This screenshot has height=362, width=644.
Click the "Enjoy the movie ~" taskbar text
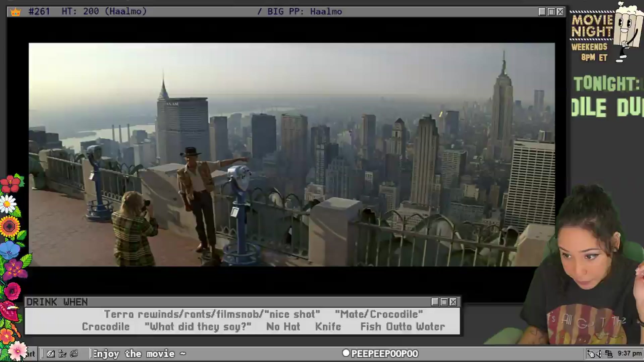pos(139,354)
